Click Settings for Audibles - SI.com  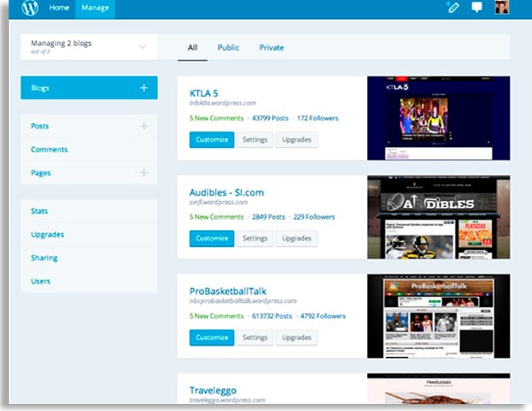254,238
